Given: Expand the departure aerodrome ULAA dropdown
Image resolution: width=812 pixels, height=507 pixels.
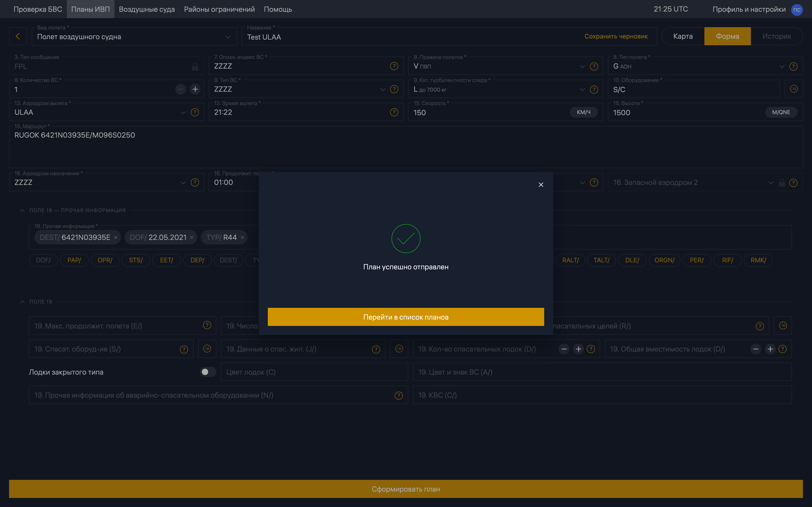Looking at the screenshot, I should pyautogui.click(x=183, y=112).
